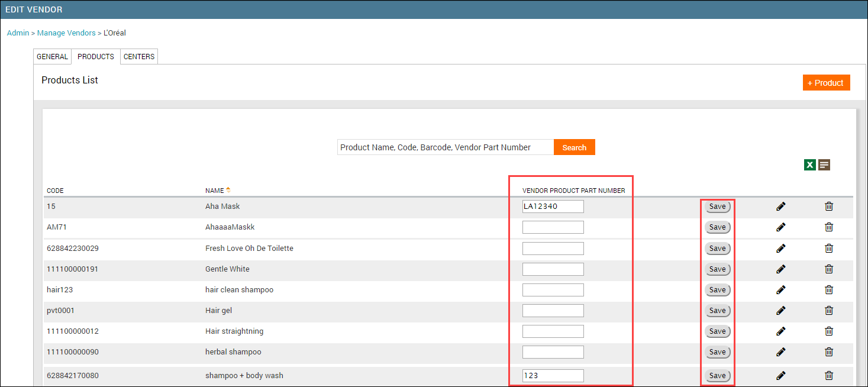The width and height of the screenshot is (868, 387).
Task: Click Save for AhaaaaMaskk row
Action: [717, 227]
